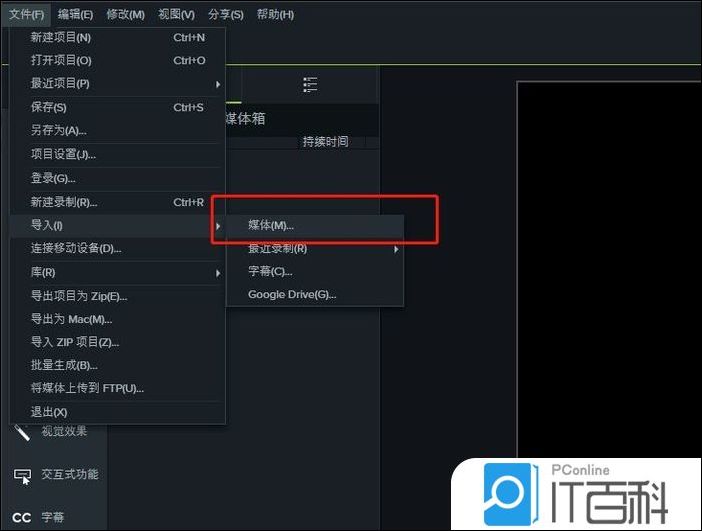Click 登录(G)... menu entry
This screenshot has height=531, width=702.
[x=117, y=179]
